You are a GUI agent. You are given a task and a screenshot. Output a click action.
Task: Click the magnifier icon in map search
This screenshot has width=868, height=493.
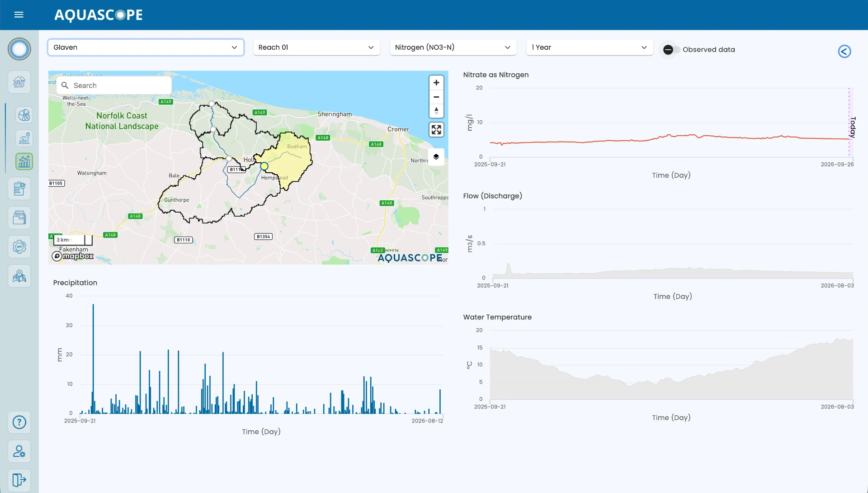pos(65,85)
